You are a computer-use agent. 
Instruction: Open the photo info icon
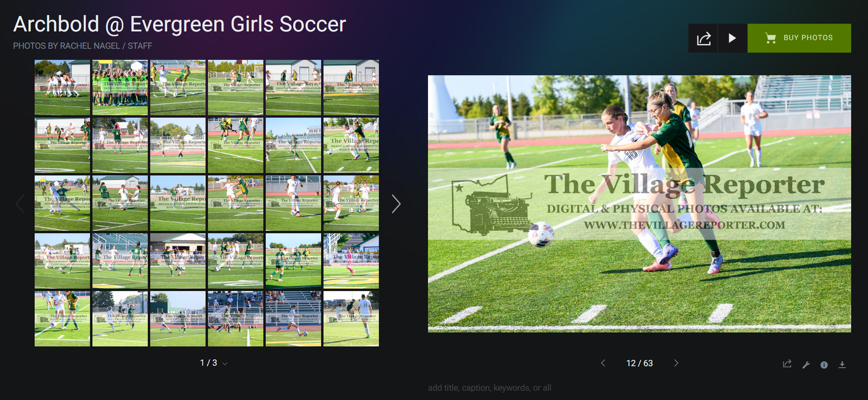[x=824, y=365]
